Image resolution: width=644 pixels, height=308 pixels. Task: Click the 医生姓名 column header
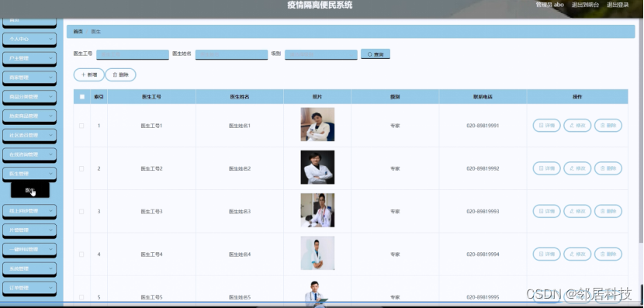[240, 97]
